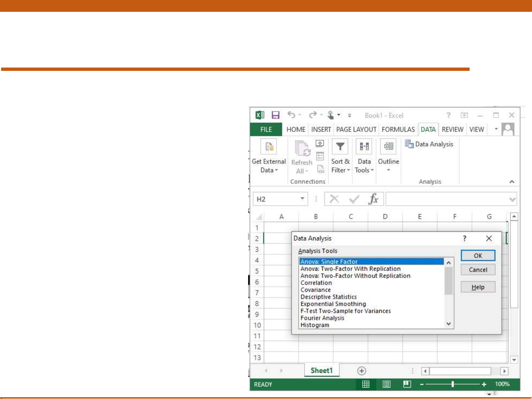Click the zoom slider handle in status bar
Image resolution: width=532 pixels, height=399 pixels.
pos(453,384)
